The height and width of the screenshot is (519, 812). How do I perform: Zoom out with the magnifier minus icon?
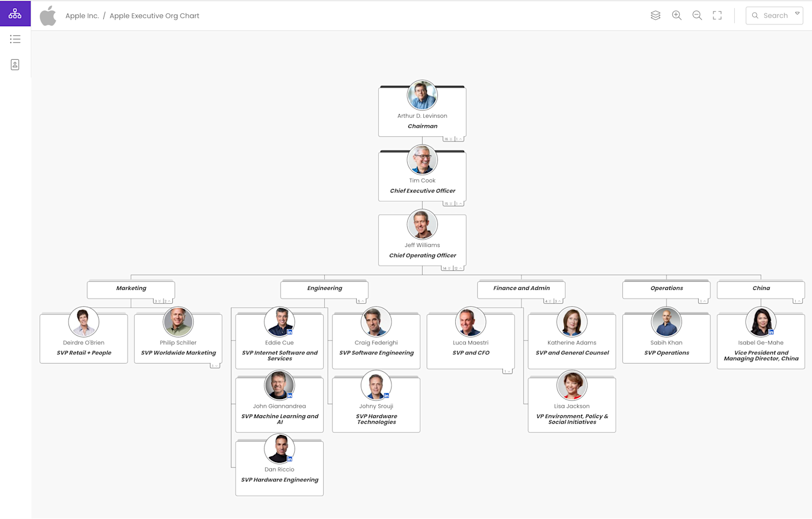click(x=697, y=16)
